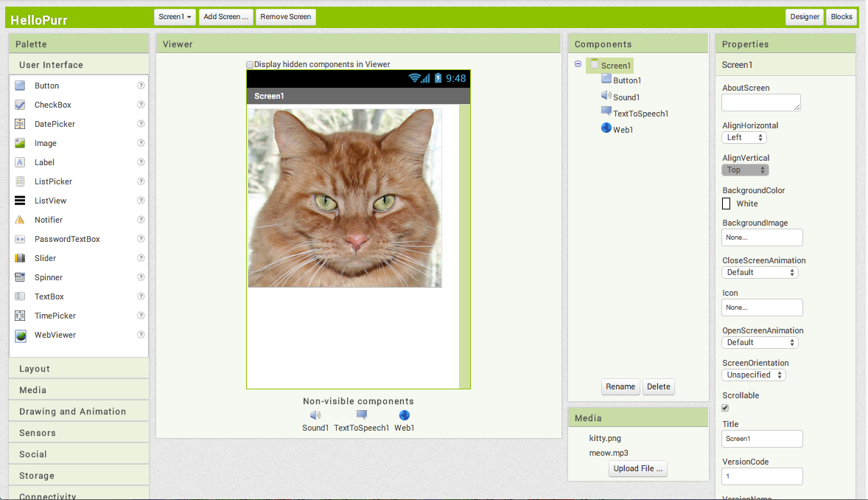Screen dimensions: 868x500
Task: Open the ScreenOrientation Unspecified dropdown
Action: click(x=754, y=375)
